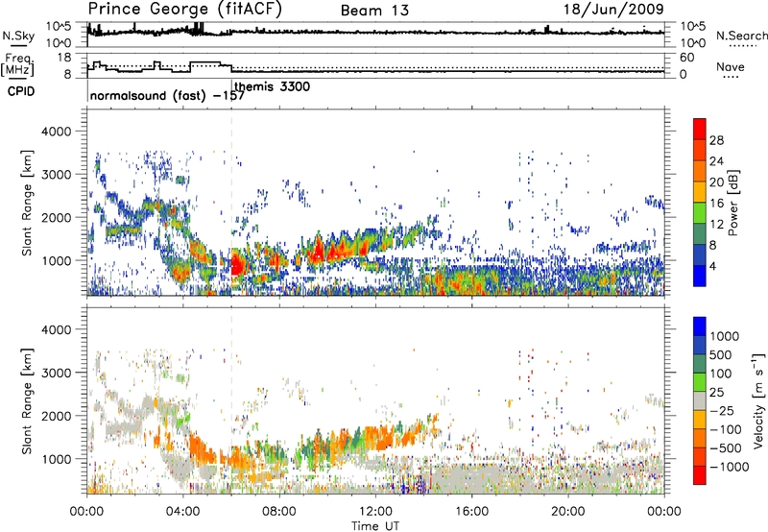Click the 'Time UT' axis title

click(x=375, y=526)
